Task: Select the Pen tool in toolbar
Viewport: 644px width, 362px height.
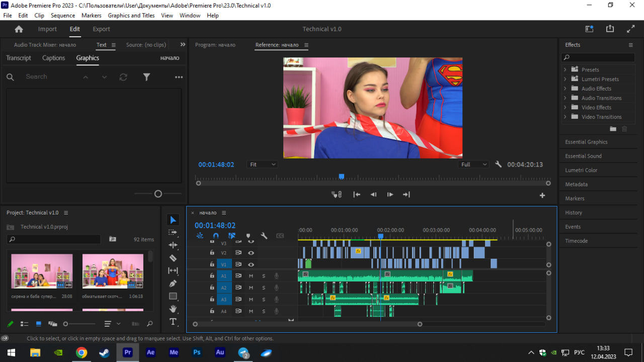Action: point(173,283)
